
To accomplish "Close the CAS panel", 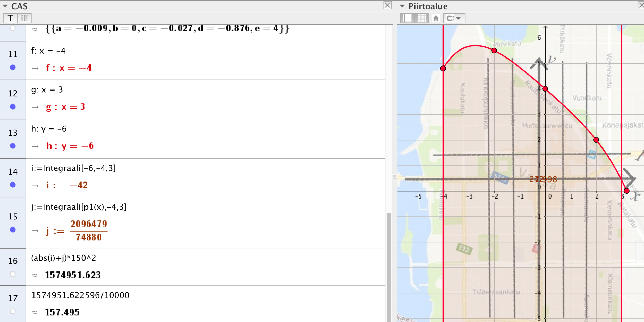I will (x=387, y=5).
